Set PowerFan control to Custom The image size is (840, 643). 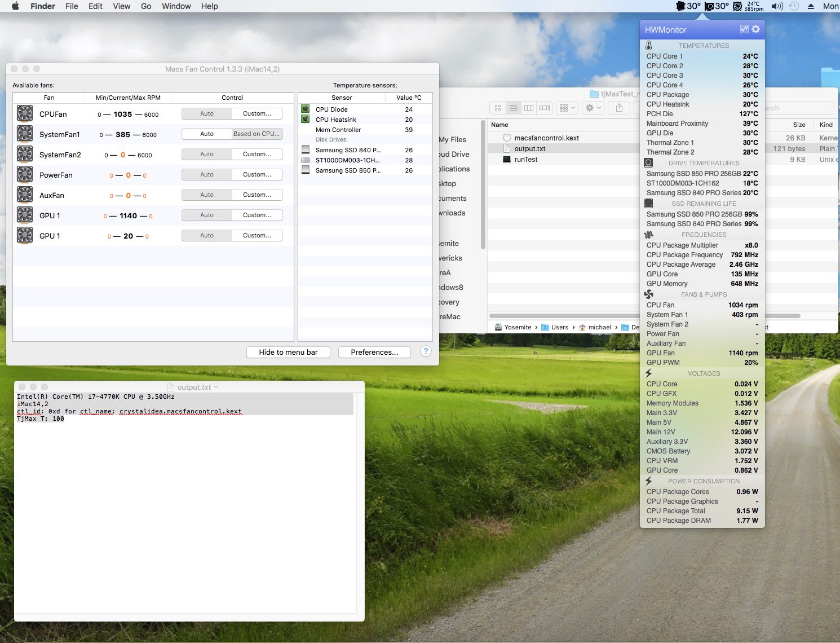(257, 174)
